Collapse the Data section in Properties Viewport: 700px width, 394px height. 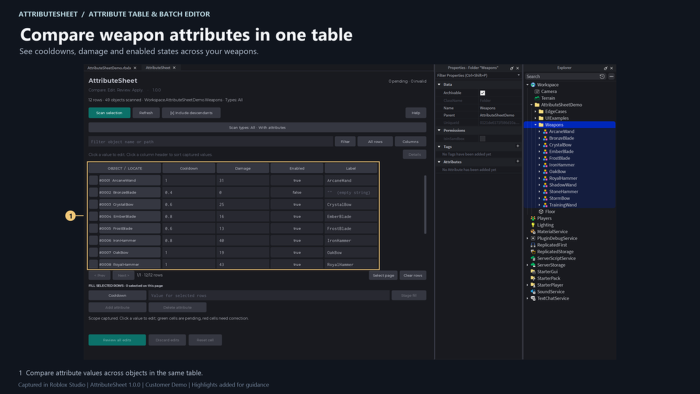(439, 84)
